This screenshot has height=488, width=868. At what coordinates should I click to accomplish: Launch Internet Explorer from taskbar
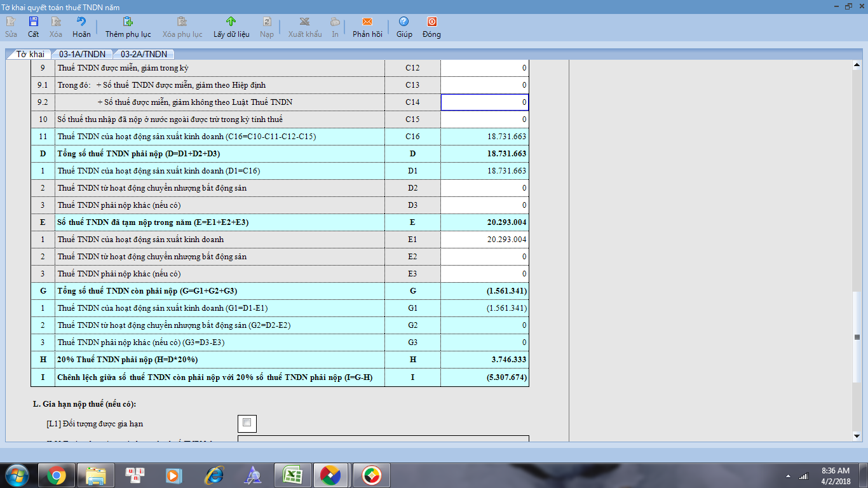click(x=214, y=475)
